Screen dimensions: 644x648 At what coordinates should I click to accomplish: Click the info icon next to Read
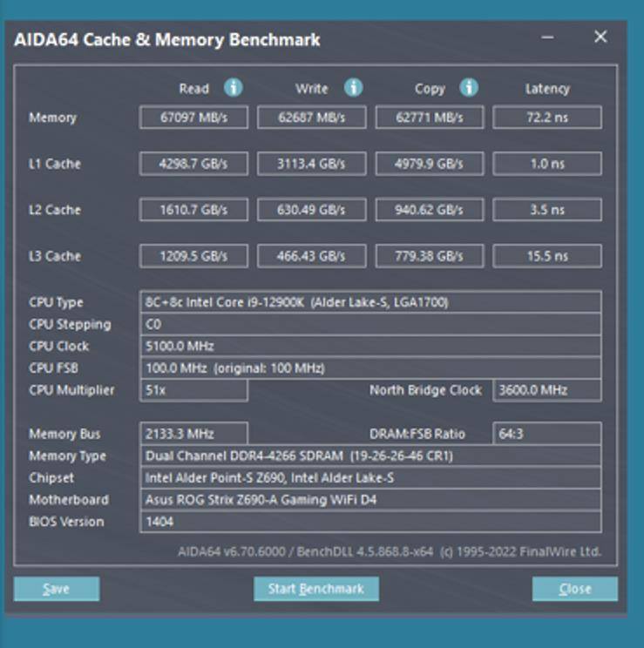click(234, 88)
